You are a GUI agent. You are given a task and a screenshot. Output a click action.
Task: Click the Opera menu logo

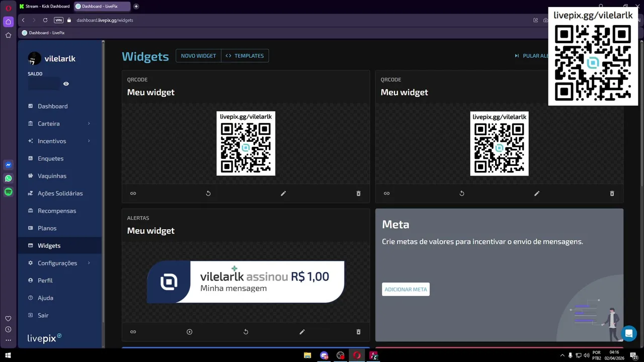tap(8, 7)
